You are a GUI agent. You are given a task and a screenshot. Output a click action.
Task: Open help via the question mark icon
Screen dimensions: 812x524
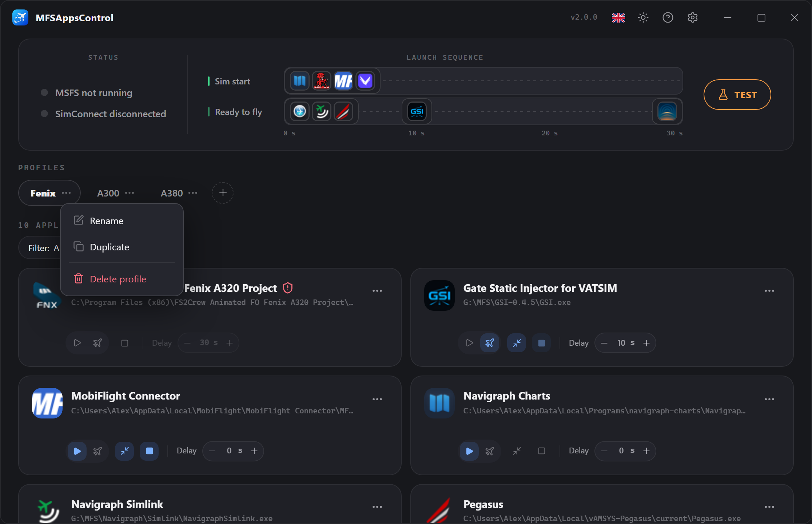pos(668,17)
